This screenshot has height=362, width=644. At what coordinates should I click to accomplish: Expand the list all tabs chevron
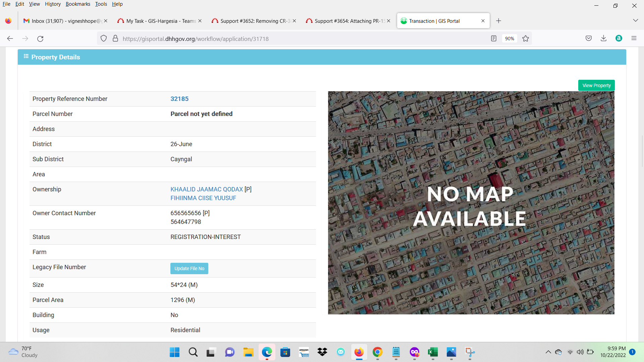[x=635, y=20]
